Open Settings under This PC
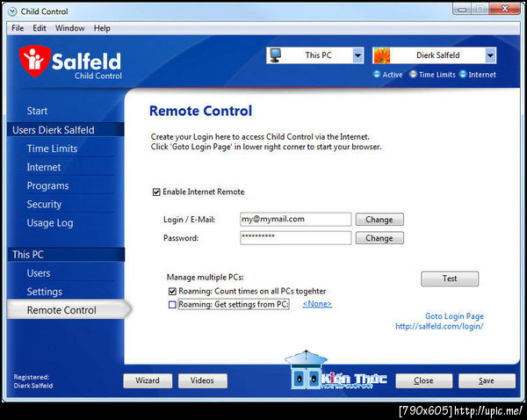The height and width of the screenshot is (420, 527). (45, 292)
